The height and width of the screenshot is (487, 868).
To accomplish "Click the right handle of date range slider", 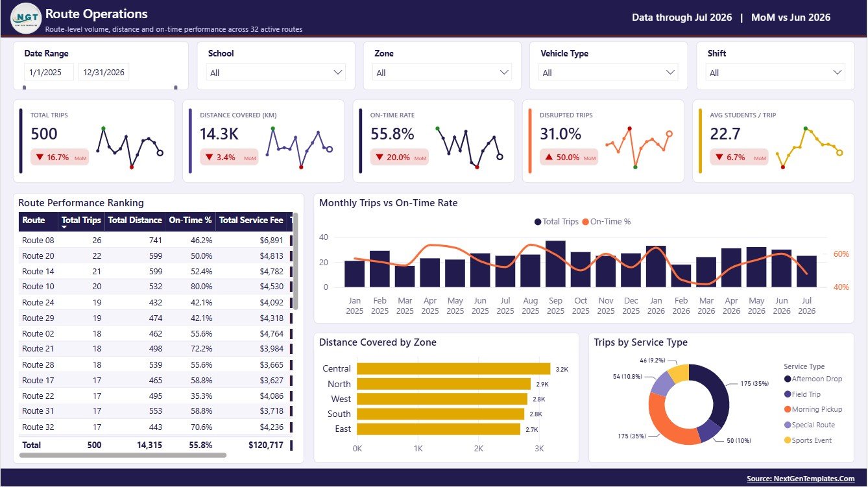I will point(175,88).
